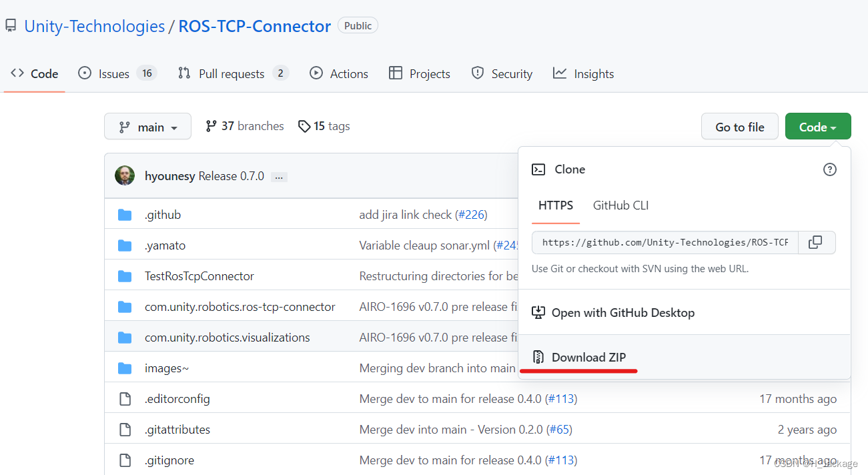
Task: View the 15 tags link
Action: click(324, 126)
